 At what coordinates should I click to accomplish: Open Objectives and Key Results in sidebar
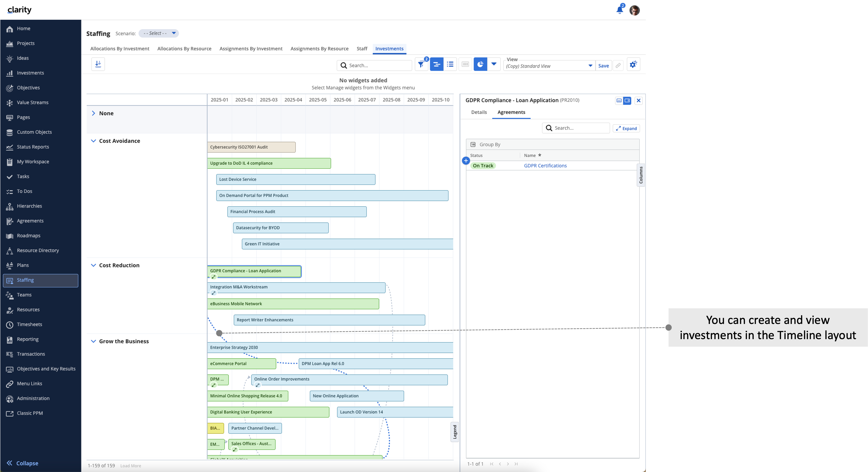click(x=46, y=369)
